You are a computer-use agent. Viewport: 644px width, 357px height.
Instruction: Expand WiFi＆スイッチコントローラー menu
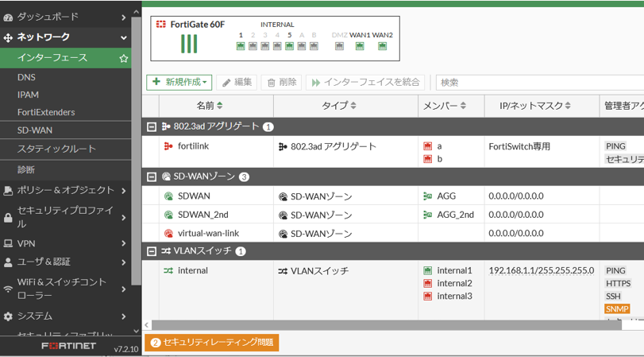pos(123,289)
